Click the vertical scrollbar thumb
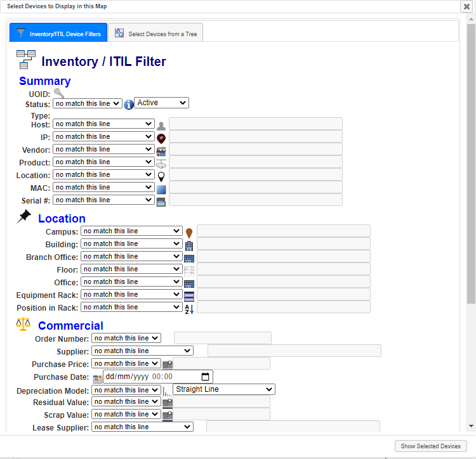Viewport: 476px width, 459px height. 471,164
